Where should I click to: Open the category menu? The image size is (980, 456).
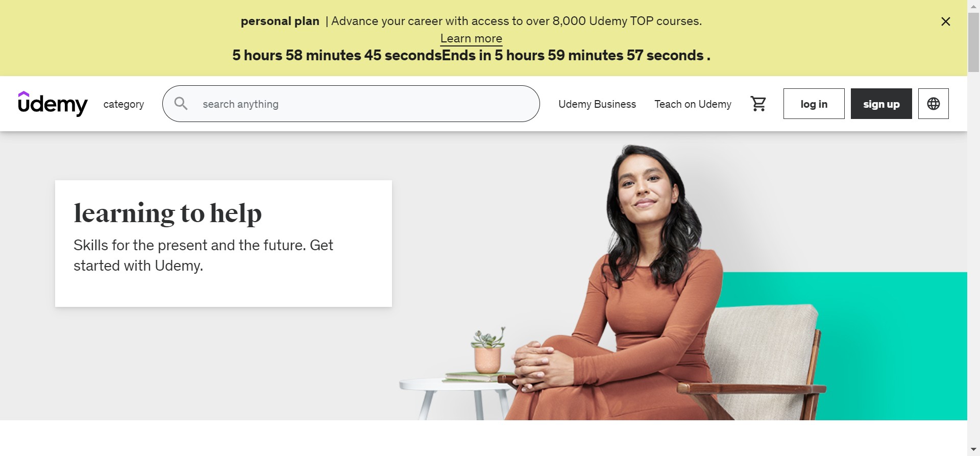tap(124, 104)
